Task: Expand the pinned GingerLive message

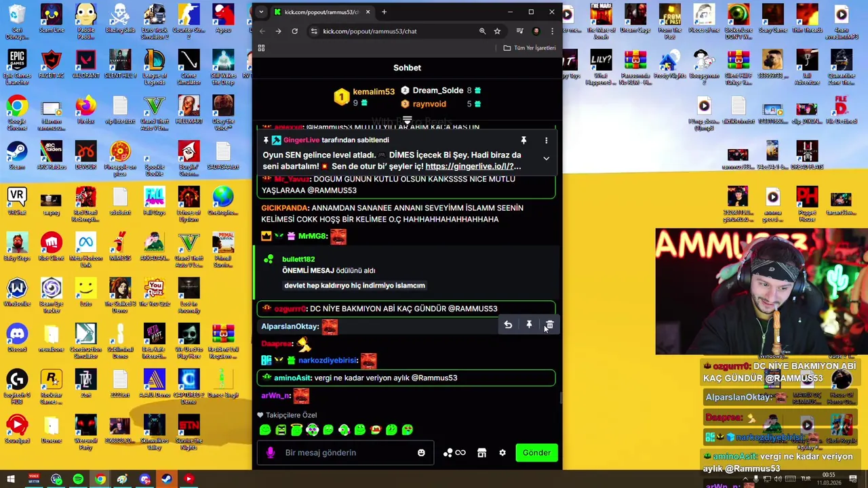Action: pos(546,158)
